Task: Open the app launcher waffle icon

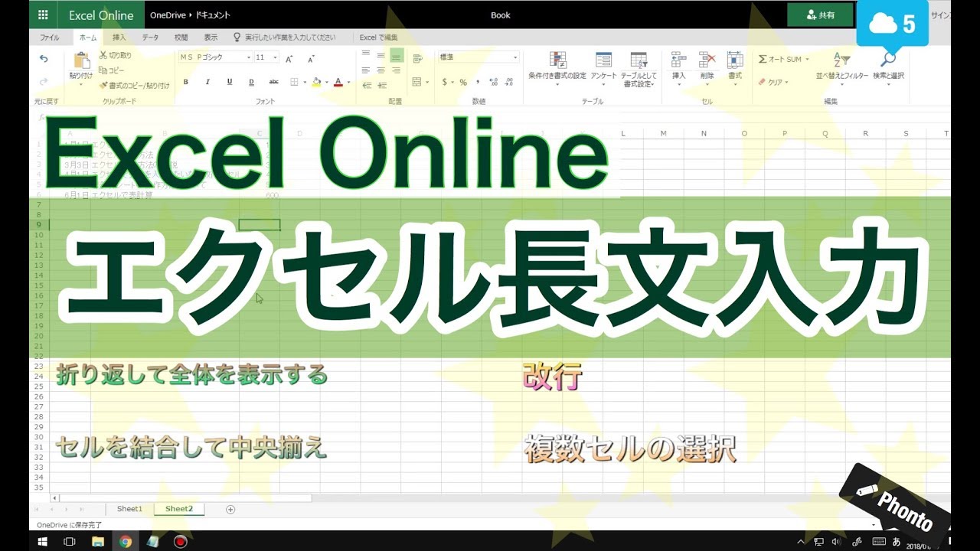Action: point(43,15)
